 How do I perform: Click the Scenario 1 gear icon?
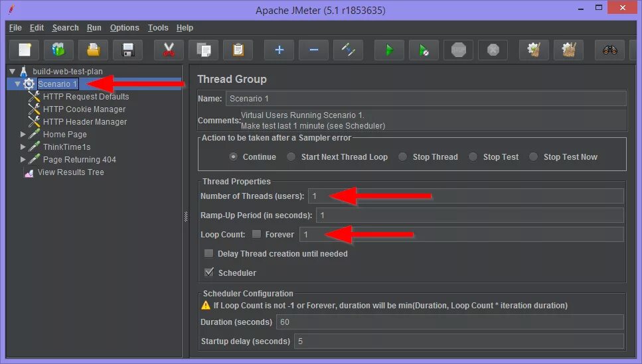point(29,84)
